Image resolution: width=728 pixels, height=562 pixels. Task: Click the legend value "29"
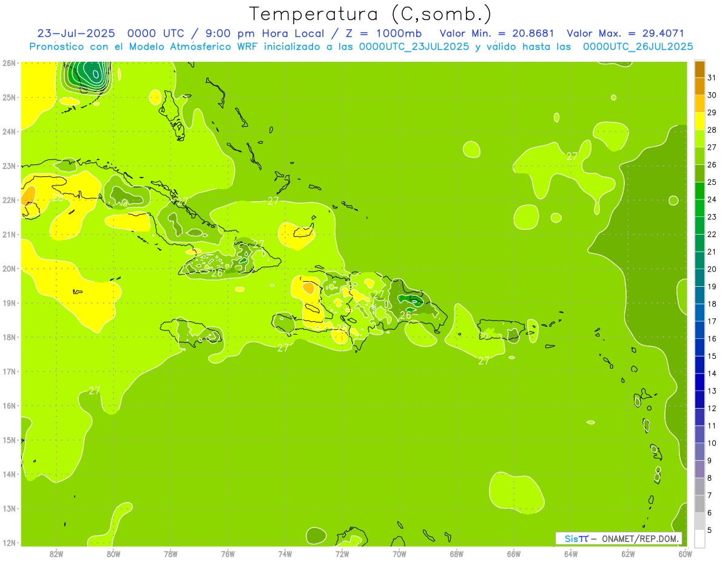[712, 112]
